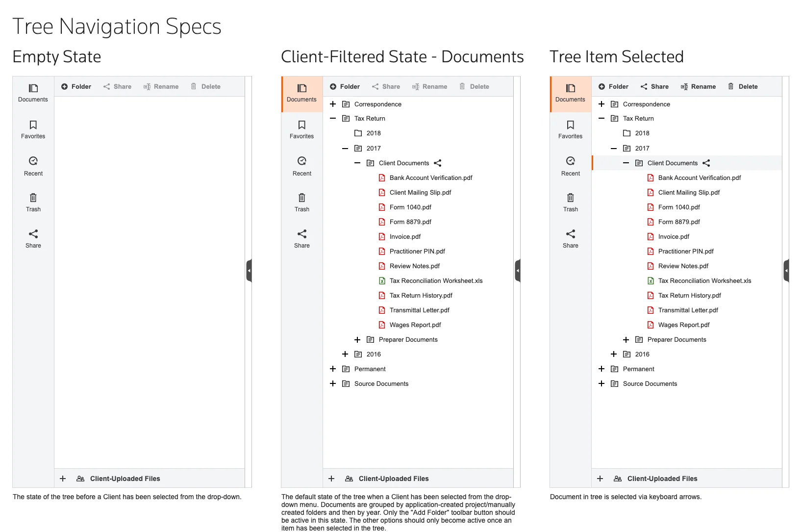Click Delete in Tree Item Selected toolbar

[743, 86]
